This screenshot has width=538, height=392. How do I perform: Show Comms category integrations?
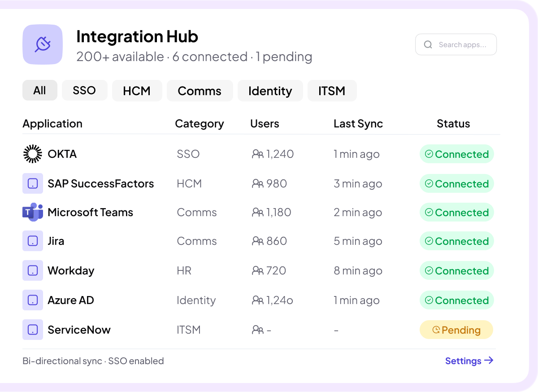point(200,91)
